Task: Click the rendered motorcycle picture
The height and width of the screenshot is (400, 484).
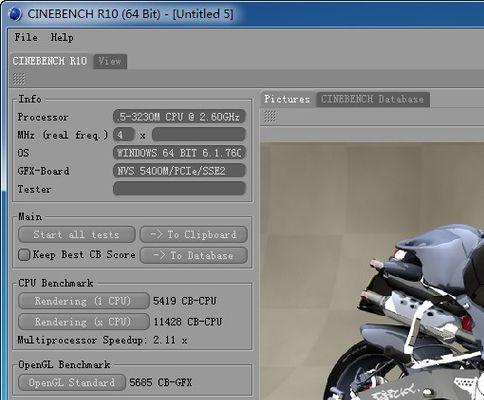Action: point(372,271)
